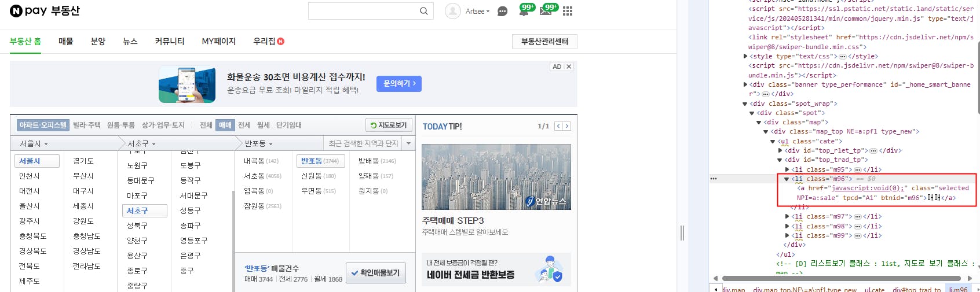Click DevTools panel resize handle
980x292 pixels.
point(682,233)
